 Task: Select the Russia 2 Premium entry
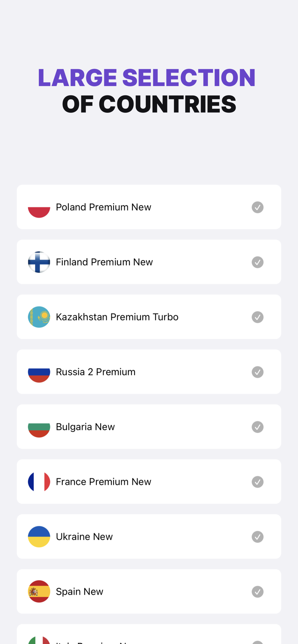pyautogui.click(x=149, y=371)
